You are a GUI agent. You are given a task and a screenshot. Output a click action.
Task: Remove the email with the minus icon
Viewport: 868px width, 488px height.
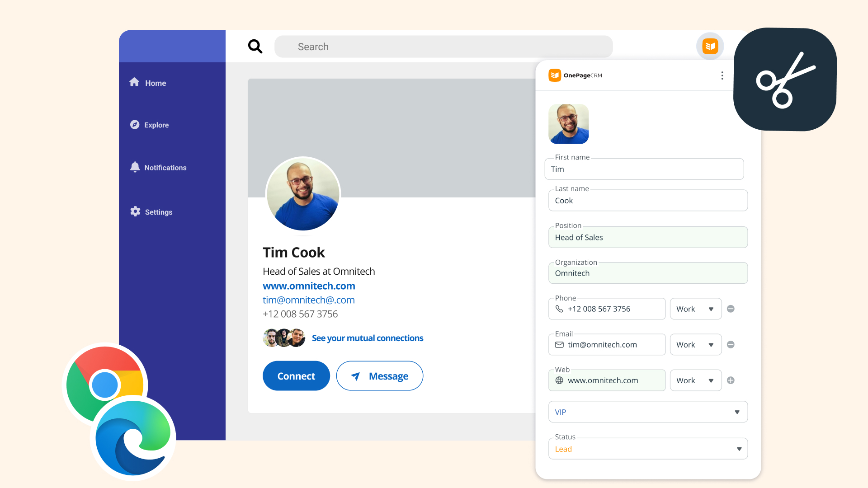click(x=731, y=345)
